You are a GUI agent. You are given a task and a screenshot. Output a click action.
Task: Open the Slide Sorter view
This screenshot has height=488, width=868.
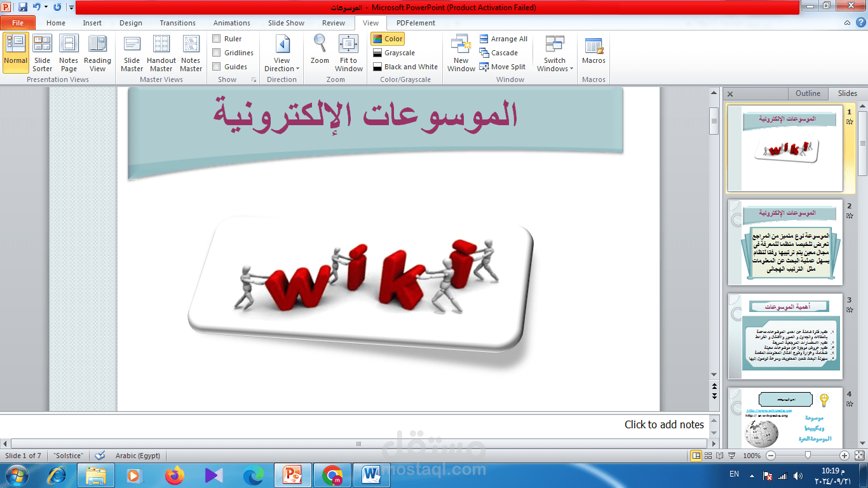43,53
